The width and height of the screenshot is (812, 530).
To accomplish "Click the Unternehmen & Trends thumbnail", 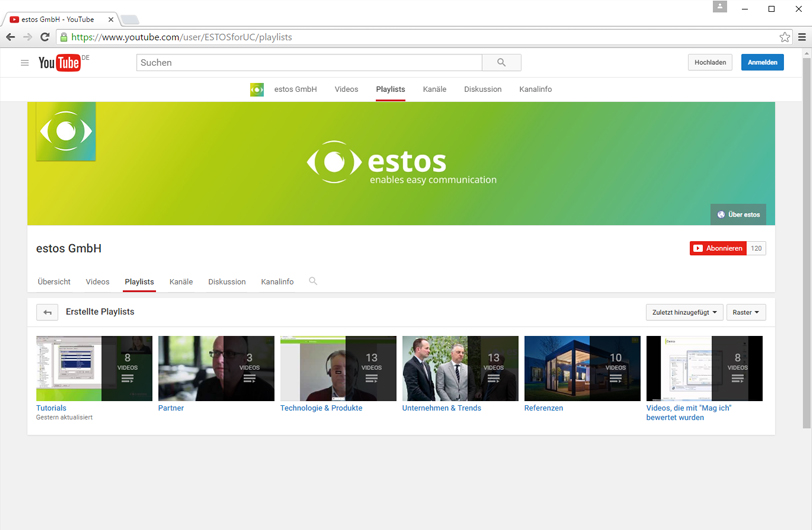I will pos(460,368).
